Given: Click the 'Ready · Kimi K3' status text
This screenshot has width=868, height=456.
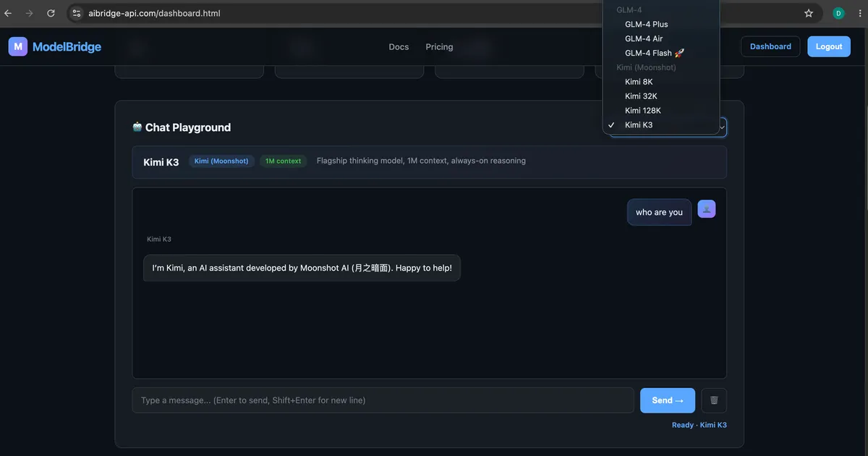Looking at the screenshot, I should [x=699, y=425].
